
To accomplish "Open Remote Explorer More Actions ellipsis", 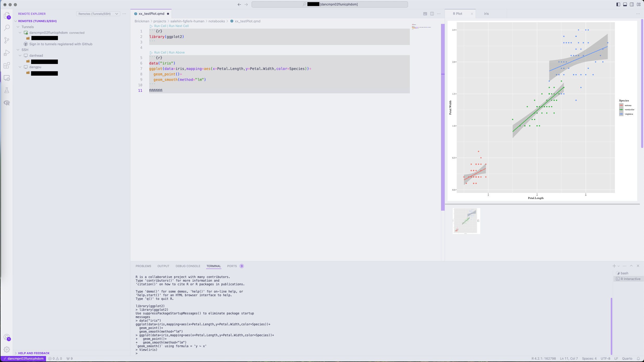I will (x=124, y=14).
